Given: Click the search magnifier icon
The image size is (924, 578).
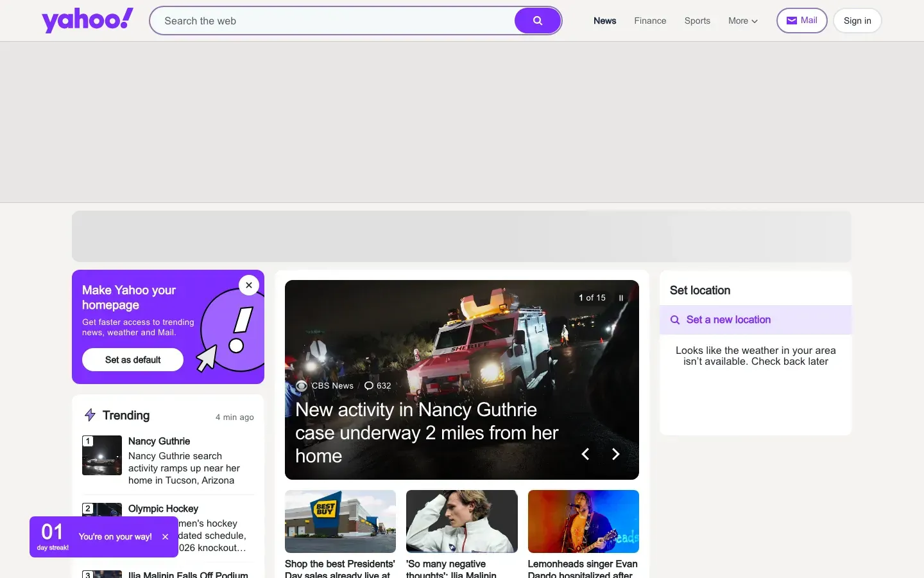Looking at the screenshot, I should [537, 20].
